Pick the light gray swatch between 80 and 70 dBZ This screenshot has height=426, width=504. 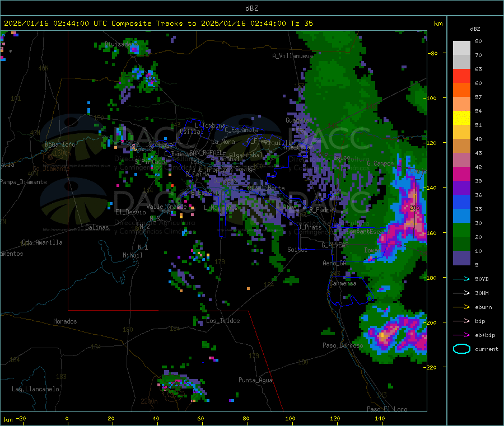point(461,48)
